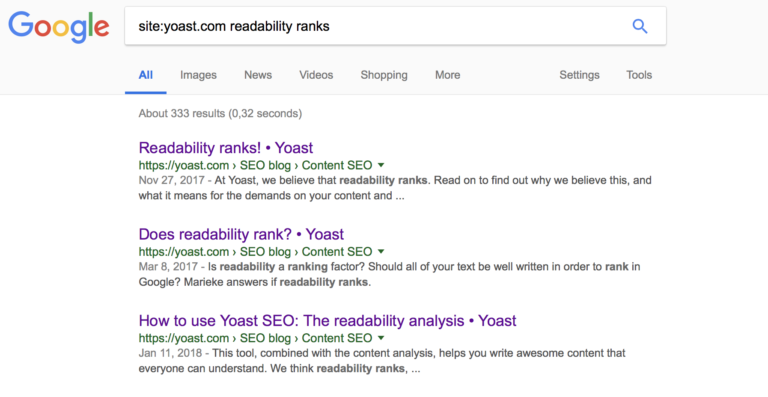Image resolution: width=768 pixels, height=397 pixels.
Task: Click the green yoast.com URL of first result
Action: point(184,165)
